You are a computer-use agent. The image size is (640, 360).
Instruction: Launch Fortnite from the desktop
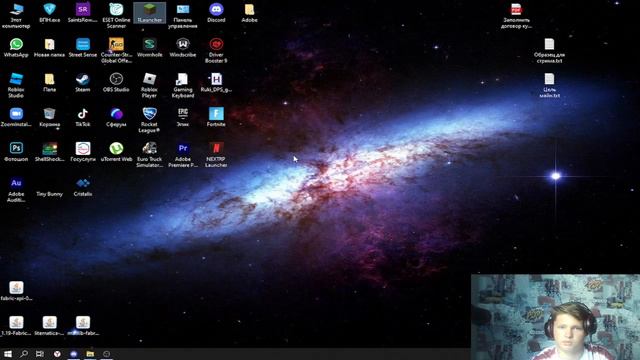[216, 117]
